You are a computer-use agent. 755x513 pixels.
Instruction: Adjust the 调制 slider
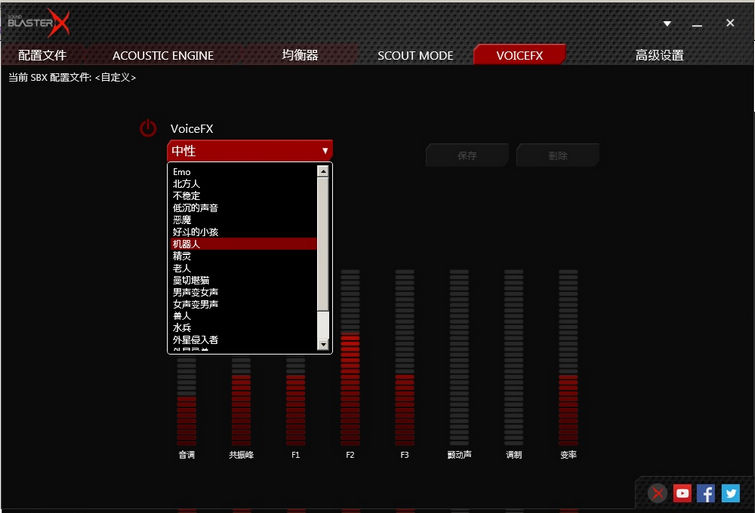[x=513, y=357]
